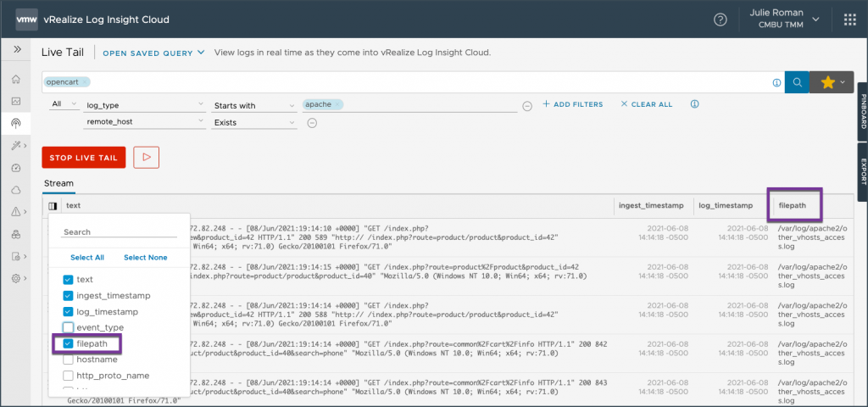Open the content packs cubes sidebar icon
This screenshot has height=407, width=868.
point(16,234)
